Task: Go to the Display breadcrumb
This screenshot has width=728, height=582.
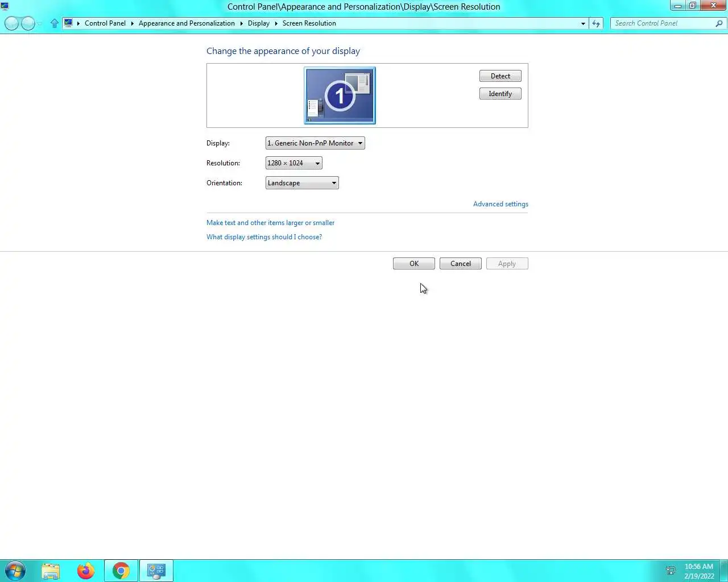Action: tap(259, 23)
